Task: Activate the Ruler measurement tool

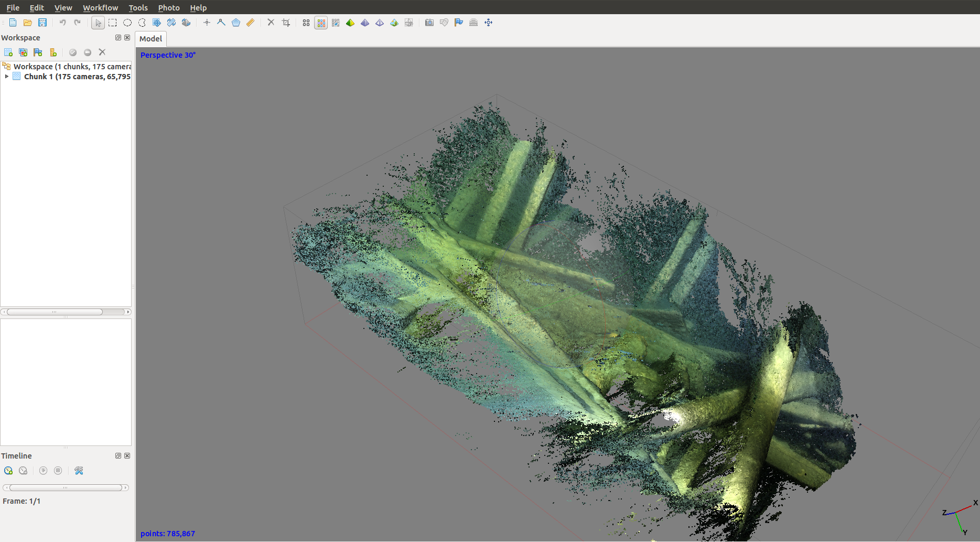Action: tap(251, 23)
